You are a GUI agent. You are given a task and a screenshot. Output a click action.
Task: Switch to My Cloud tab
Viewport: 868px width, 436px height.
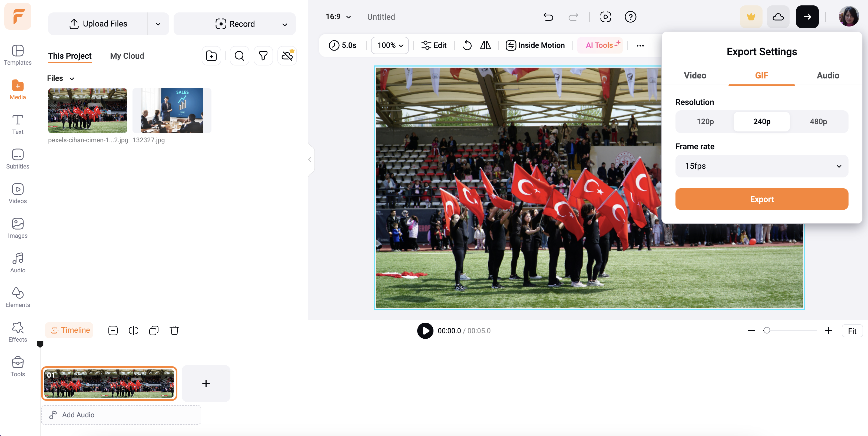[127, 56]
